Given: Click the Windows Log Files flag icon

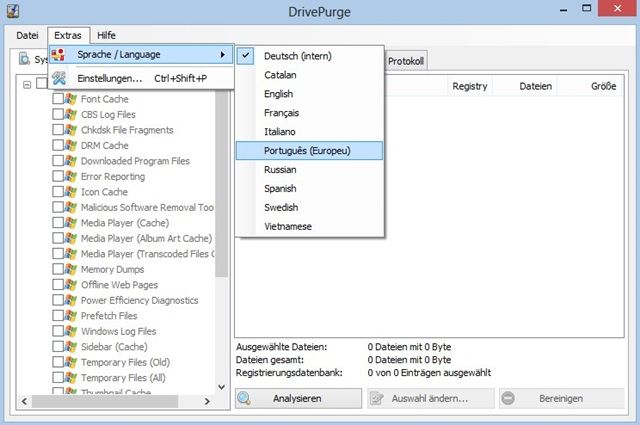Looking at the screenshot, I should (71, 331).
